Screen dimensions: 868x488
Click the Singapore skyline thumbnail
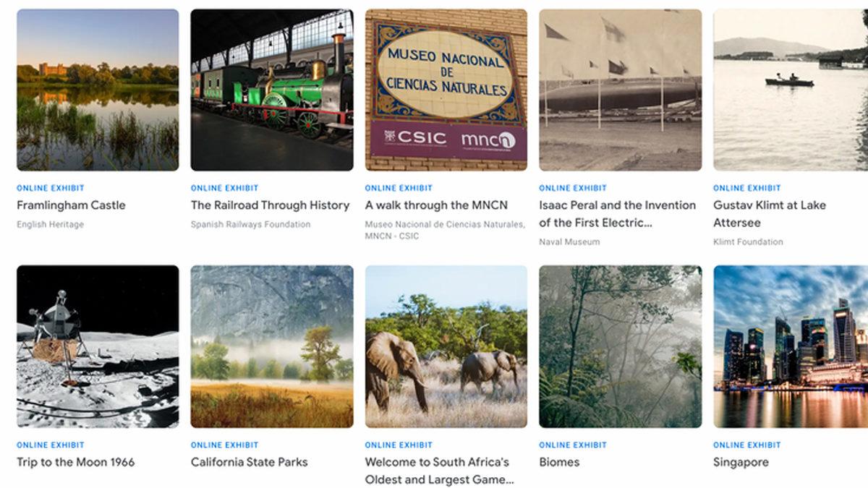pos(791,346)
